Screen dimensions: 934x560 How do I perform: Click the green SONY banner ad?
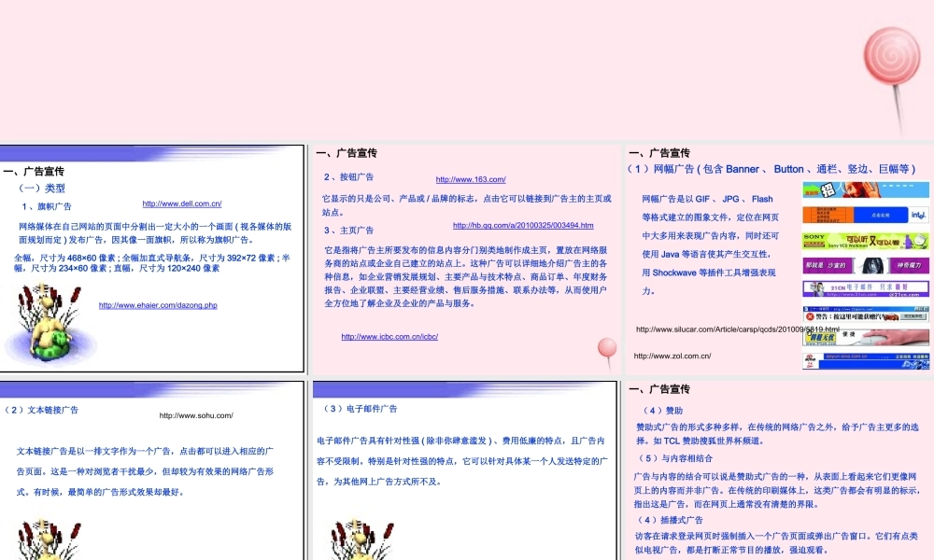pyautogui.click(x=866, y=241)
